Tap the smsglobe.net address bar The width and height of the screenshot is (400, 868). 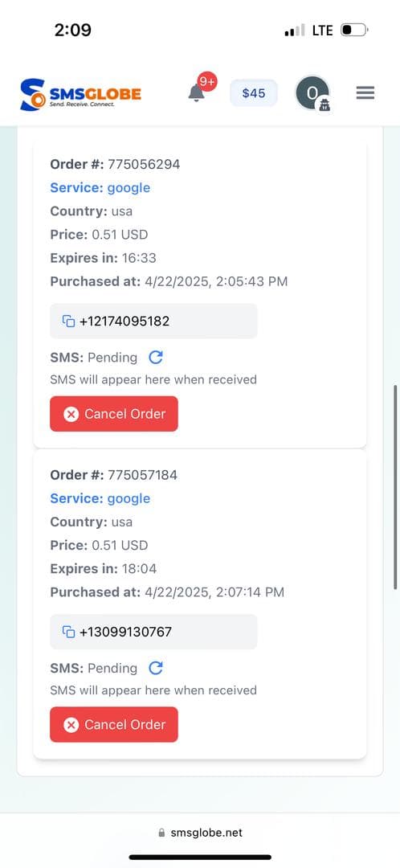point(200,832)
